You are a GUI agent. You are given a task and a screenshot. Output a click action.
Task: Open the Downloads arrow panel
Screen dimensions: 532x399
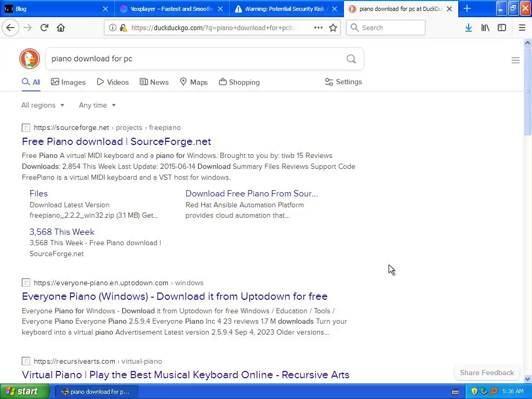pyautogui.click(x=468, y=28)
